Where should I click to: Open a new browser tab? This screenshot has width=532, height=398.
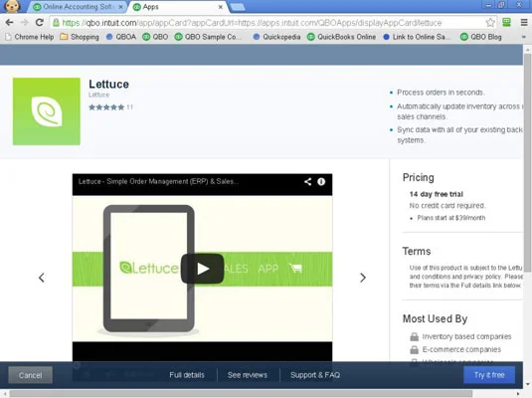(x=237, y=7)
